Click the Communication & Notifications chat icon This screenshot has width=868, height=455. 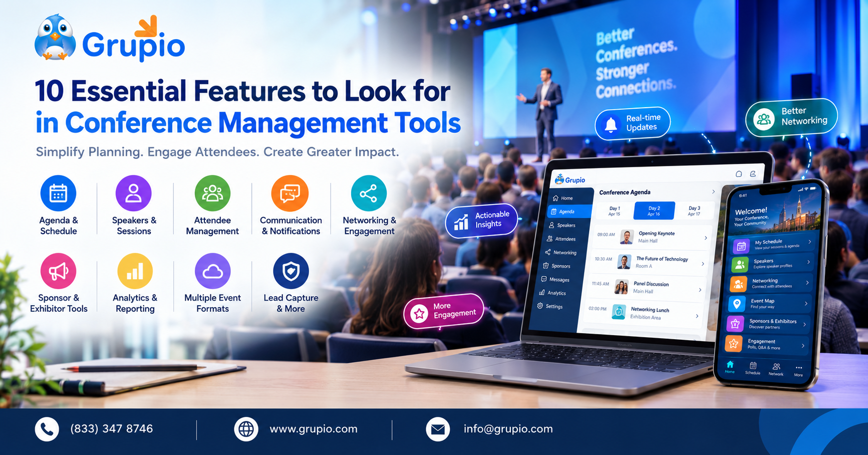[x=290, y=193]
